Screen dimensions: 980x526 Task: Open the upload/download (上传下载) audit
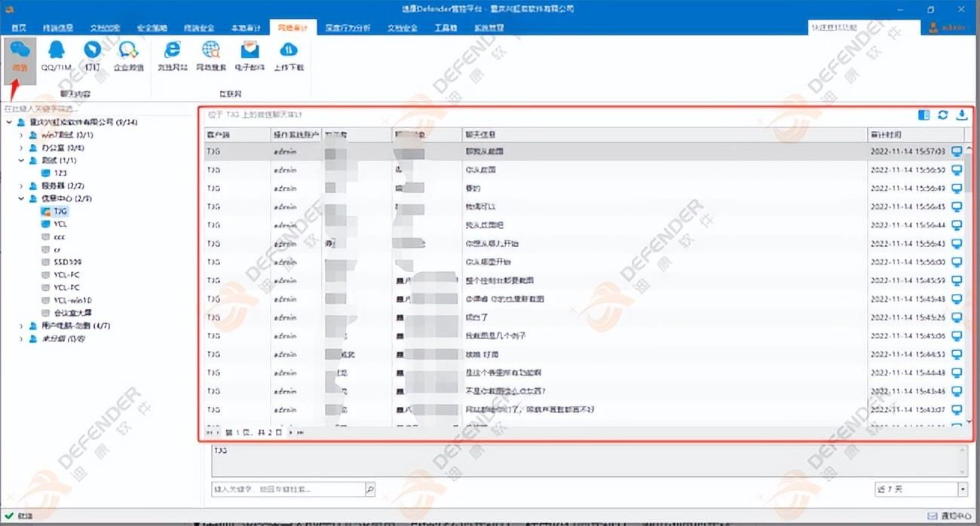(289, 57)
